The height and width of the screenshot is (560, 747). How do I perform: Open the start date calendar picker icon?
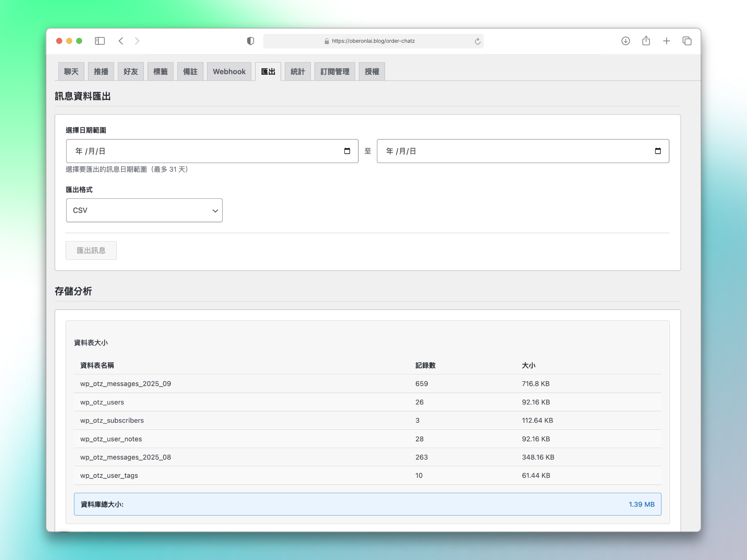click(347, 151)
